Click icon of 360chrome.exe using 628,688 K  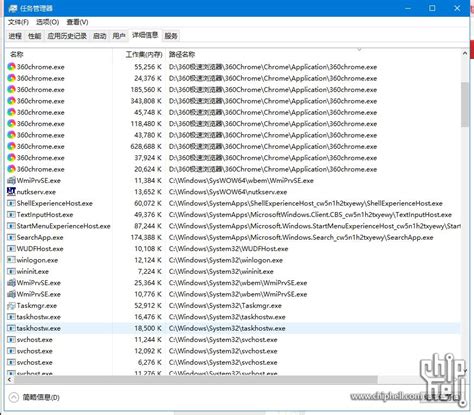[12, 146]
